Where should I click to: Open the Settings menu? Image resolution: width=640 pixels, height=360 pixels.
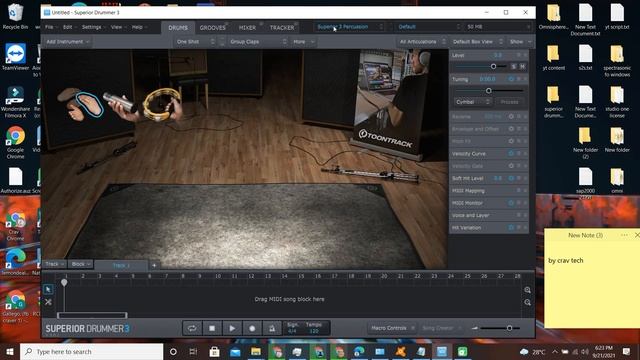93,27
